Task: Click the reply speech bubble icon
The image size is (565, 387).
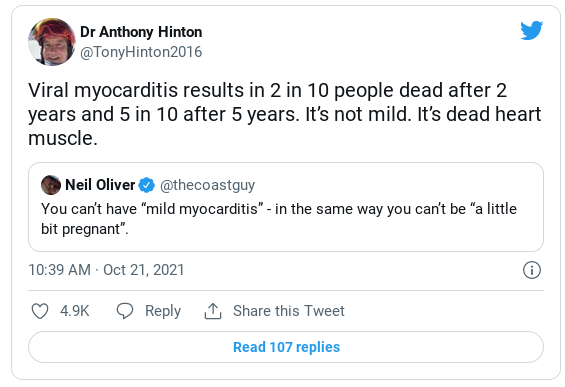Action: coord(125,311)
